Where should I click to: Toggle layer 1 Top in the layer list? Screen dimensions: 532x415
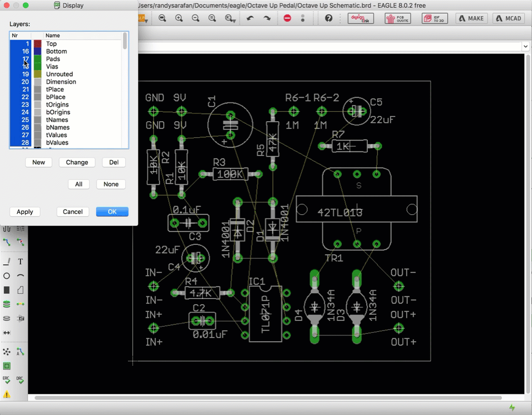(65, 44)
